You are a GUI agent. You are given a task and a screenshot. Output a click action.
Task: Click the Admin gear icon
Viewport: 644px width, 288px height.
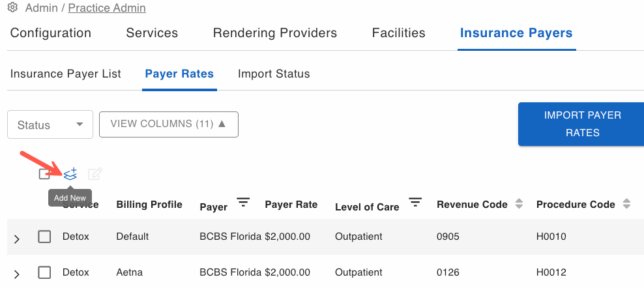(x=13, y=7)
